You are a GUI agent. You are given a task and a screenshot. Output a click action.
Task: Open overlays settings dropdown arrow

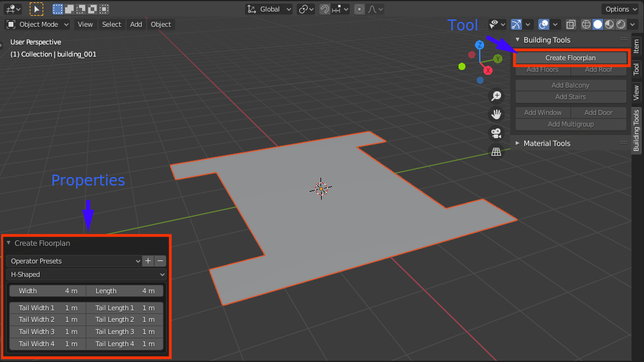(x=555, y=24)
